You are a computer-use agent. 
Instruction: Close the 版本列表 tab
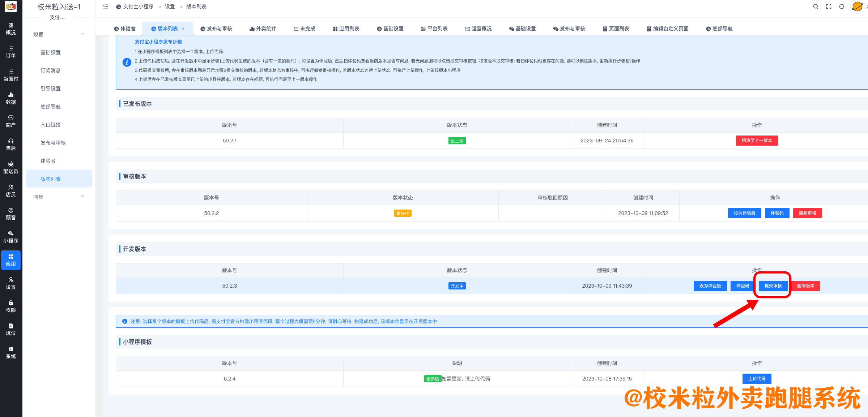[x=184, y=29]
